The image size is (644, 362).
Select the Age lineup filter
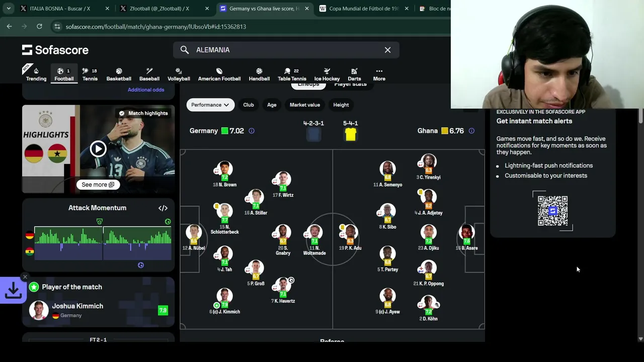pyautogui.click(x=272, y=105)
